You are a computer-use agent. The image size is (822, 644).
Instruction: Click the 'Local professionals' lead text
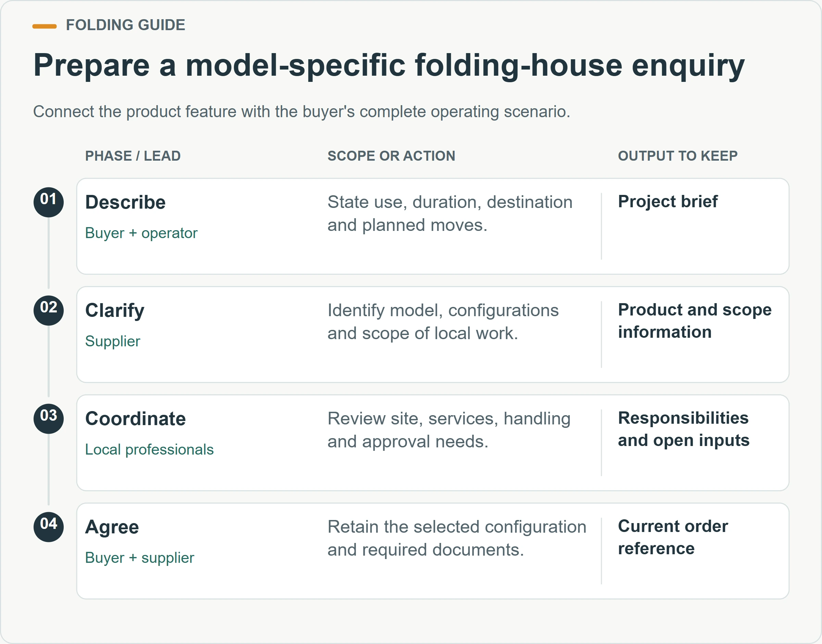coord(149,449)
